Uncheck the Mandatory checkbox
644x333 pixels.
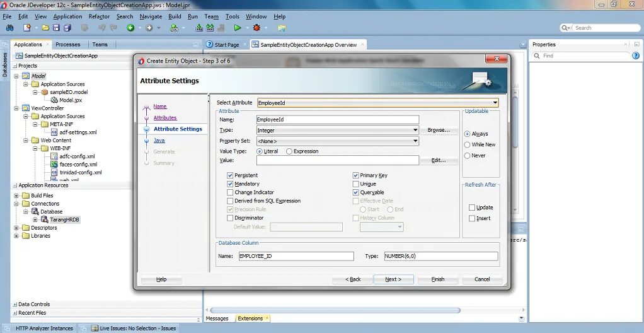[x=230, y=184]
